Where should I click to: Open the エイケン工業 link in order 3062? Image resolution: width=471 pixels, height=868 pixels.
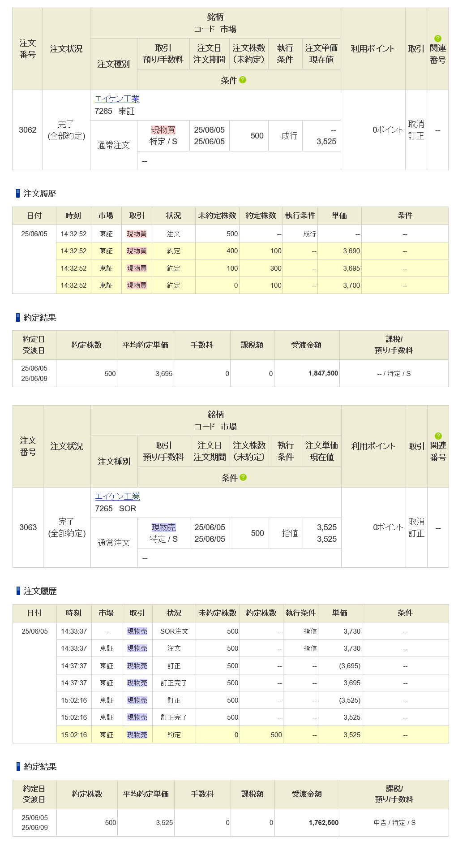pyautogui.click(x=117, y=99)
